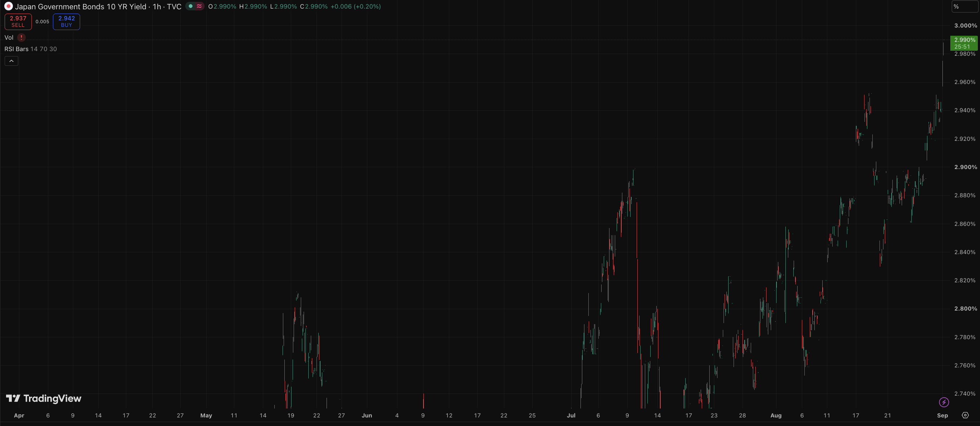The height and width of the screenshot is (426, 980).
Task: Click the 2.920% price axis label
Action: (965, 139)
